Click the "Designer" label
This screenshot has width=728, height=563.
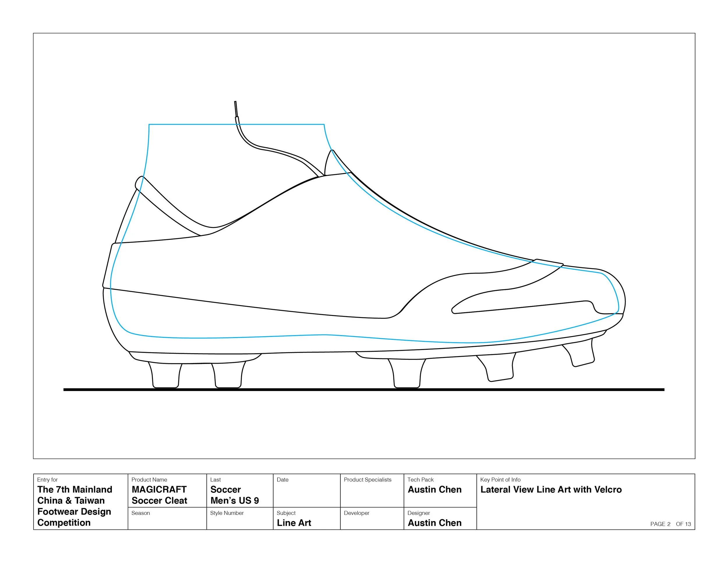[x=418, y=513]
